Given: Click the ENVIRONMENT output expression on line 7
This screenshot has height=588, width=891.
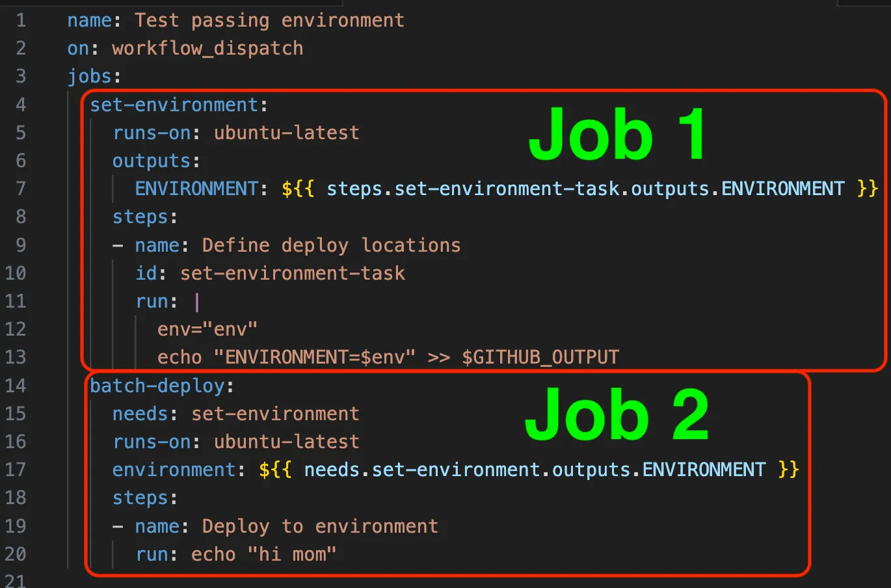Looking at the screenshot, I should 579,189.
